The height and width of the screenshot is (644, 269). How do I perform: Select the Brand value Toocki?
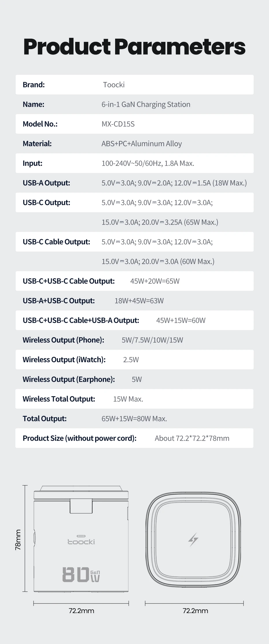114,85
